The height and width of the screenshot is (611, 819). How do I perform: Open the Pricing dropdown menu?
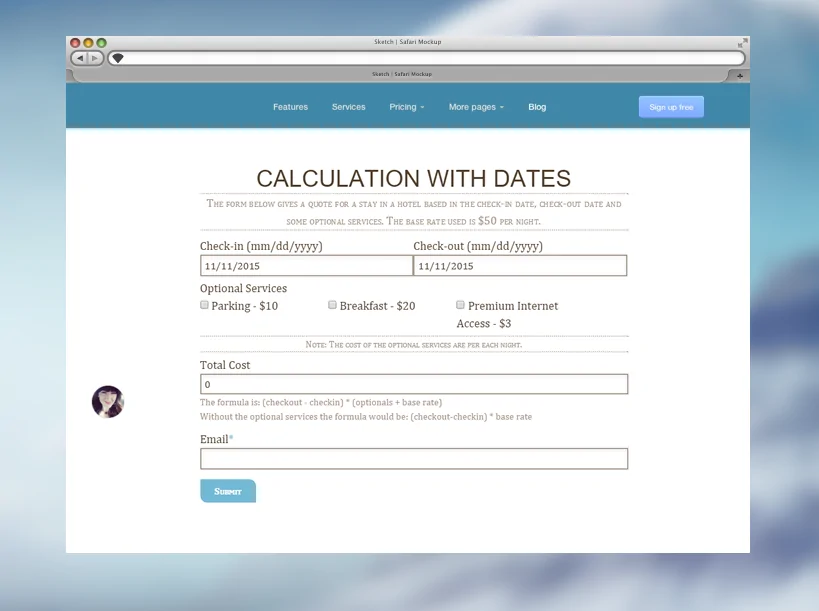[x=406, y=107]
